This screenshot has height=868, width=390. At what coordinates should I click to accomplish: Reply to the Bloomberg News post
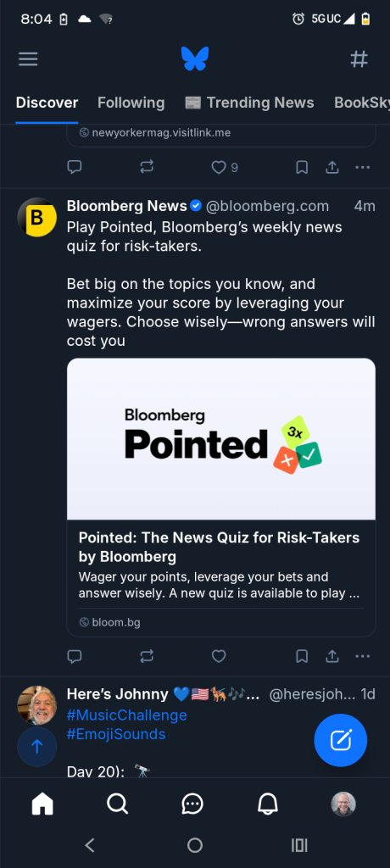(75, 656)
